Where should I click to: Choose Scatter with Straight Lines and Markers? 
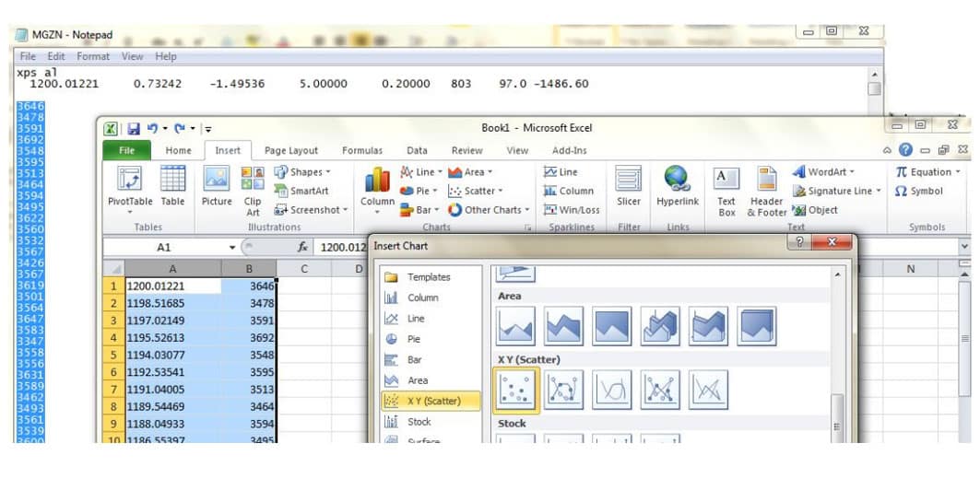pos(660,391)
